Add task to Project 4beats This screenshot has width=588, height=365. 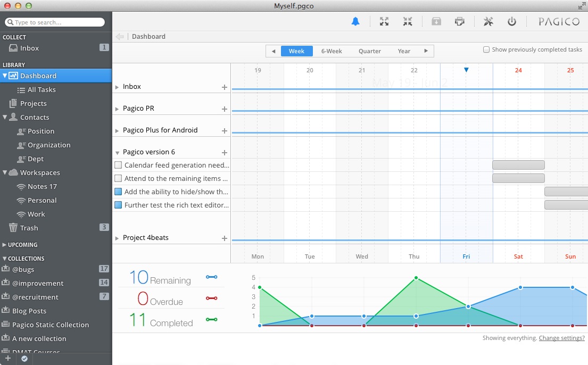point(224,238)
